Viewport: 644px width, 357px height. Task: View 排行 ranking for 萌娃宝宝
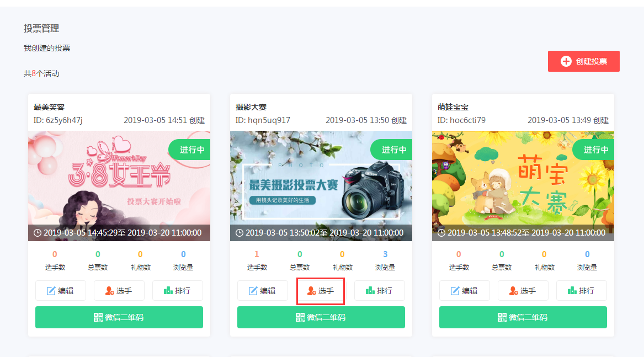[582, 290]
